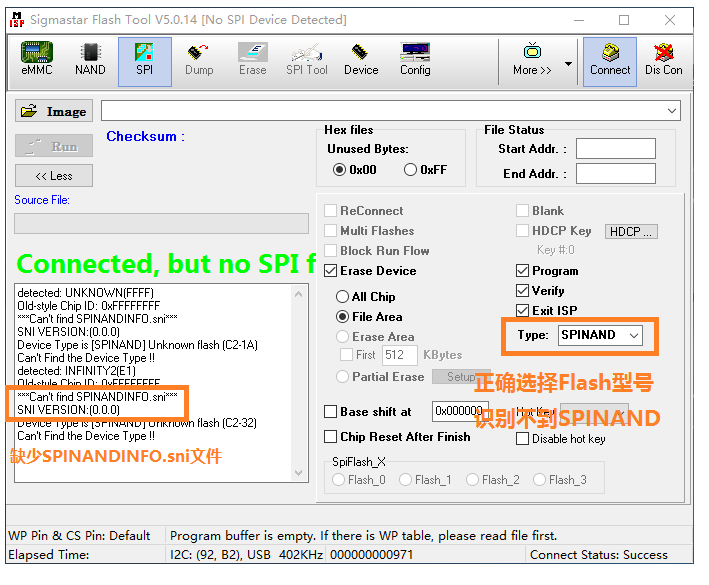Screen dimensions: 709x585
Task: Click the More >> toolbar icon
Action: click(532, 61)
